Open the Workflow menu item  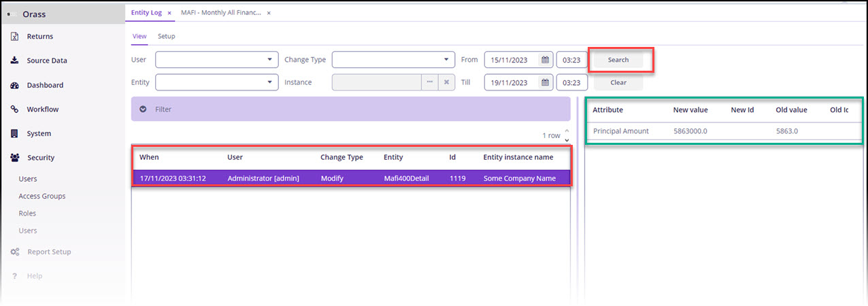click(x=43, y=109)
